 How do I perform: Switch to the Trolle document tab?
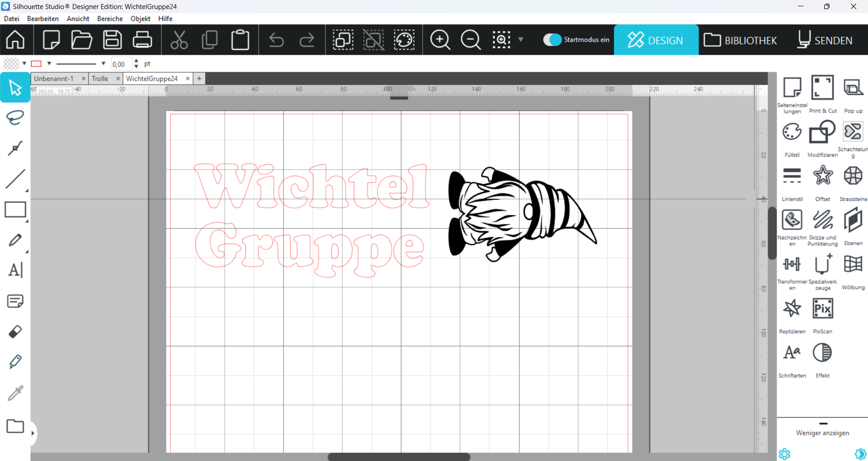(100, 79)
